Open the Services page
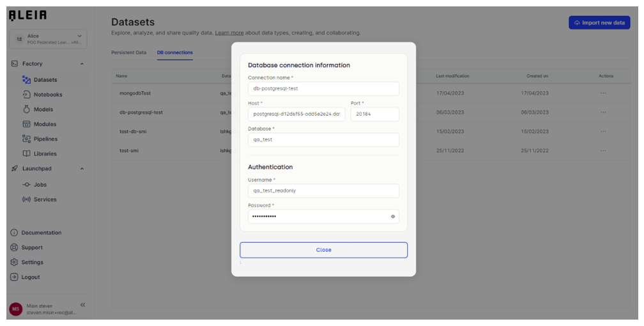This screenshot has height=326, width=644. 45,199
